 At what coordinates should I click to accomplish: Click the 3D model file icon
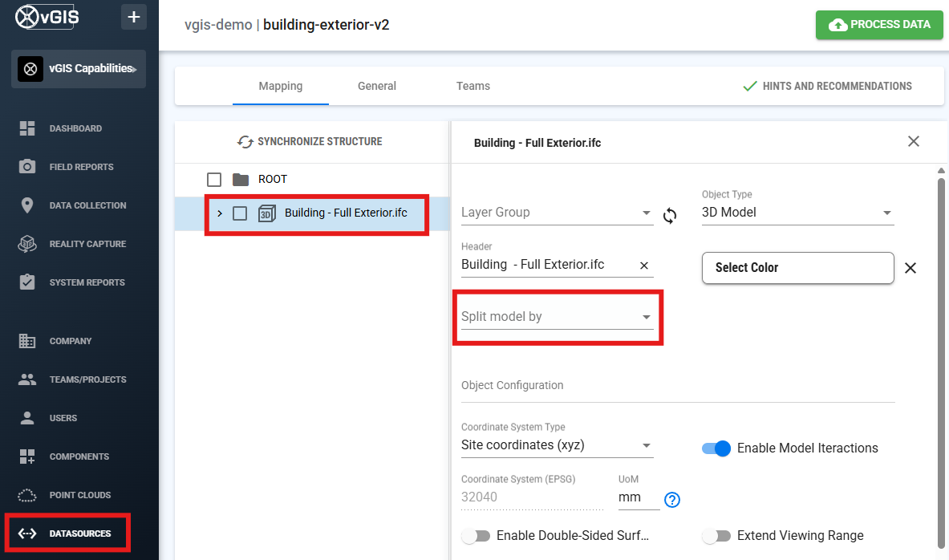click(x=267, y=213)
